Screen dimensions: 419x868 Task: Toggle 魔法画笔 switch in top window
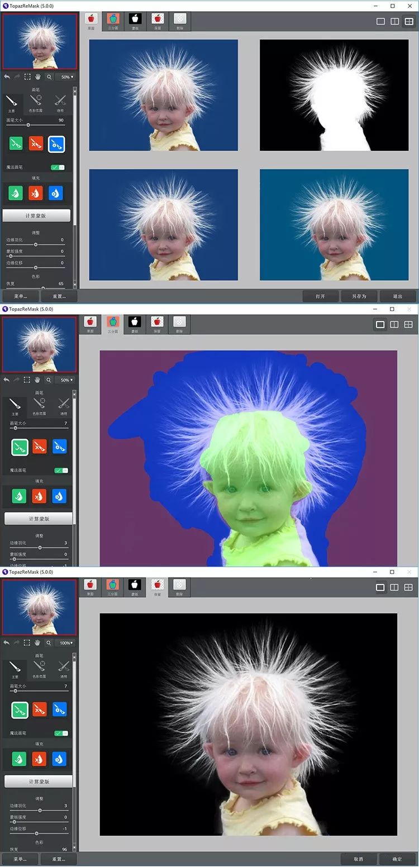(58, 167)
